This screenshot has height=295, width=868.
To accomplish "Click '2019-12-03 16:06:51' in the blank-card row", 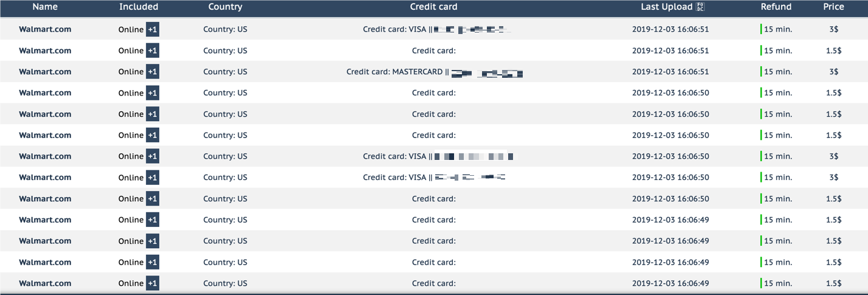I will pos(670,50).
